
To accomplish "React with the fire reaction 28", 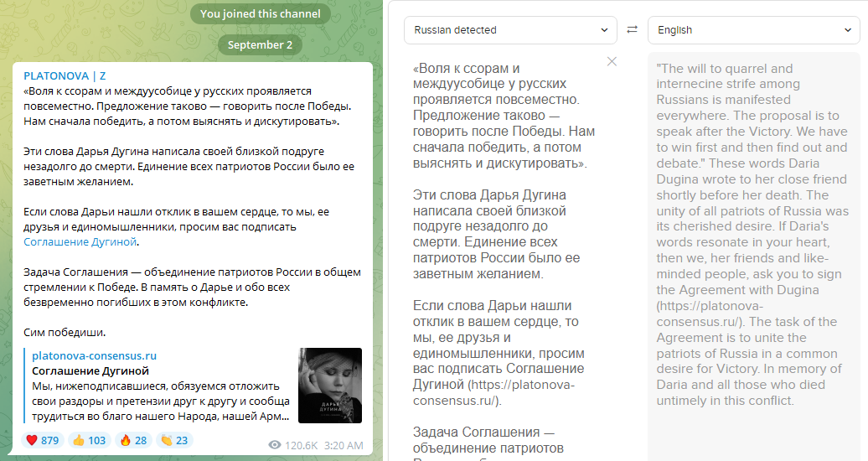I will click(133, 441).
